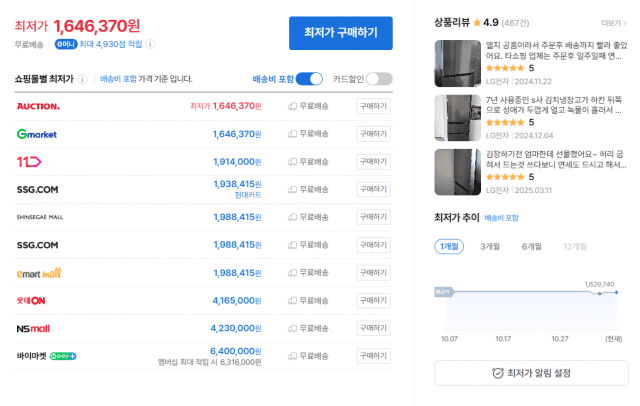Click the NS mall logo
Viewport: 640px width, 406px height.
[33, 327]
